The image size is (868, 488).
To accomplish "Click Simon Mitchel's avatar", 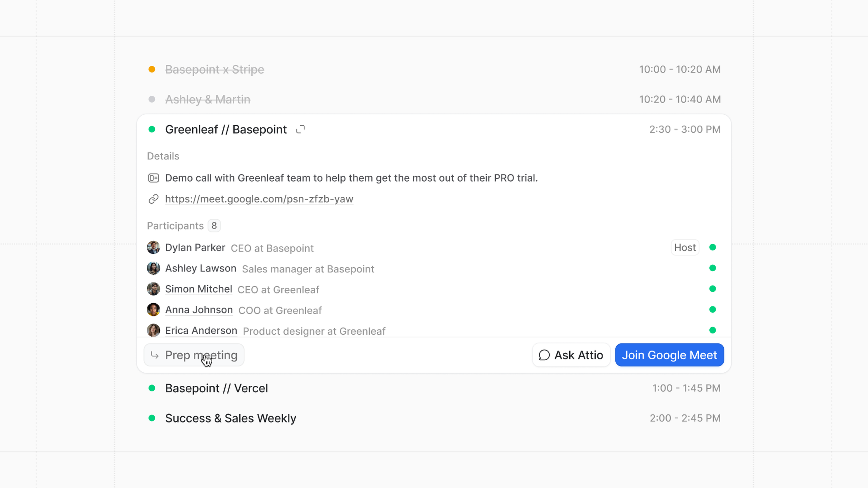I will tap(153, 289).
